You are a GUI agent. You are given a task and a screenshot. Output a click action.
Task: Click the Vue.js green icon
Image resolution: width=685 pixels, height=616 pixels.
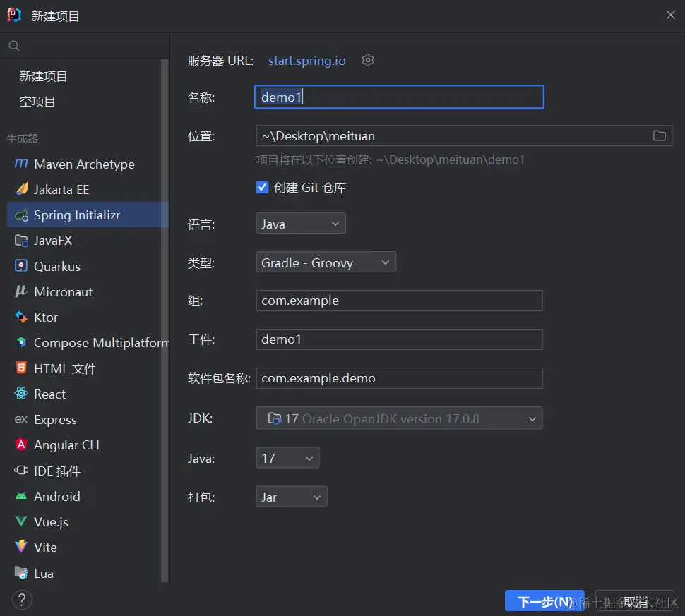coord(21,521)
